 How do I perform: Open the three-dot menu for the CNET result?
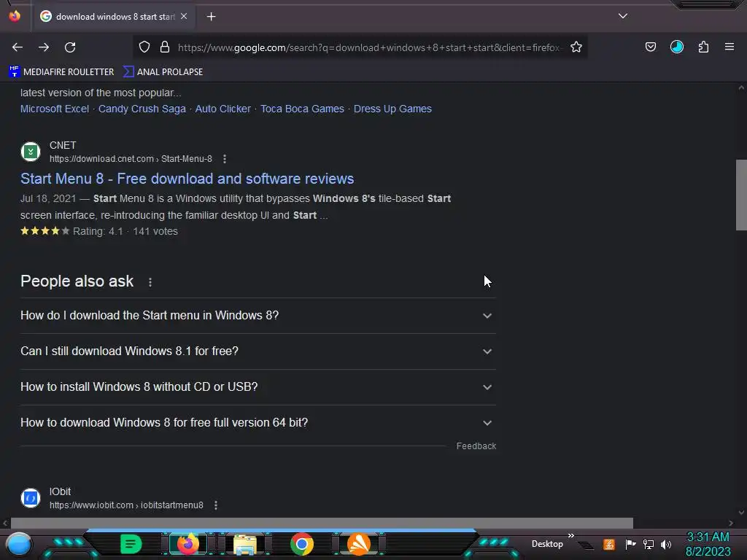[225, 159]
